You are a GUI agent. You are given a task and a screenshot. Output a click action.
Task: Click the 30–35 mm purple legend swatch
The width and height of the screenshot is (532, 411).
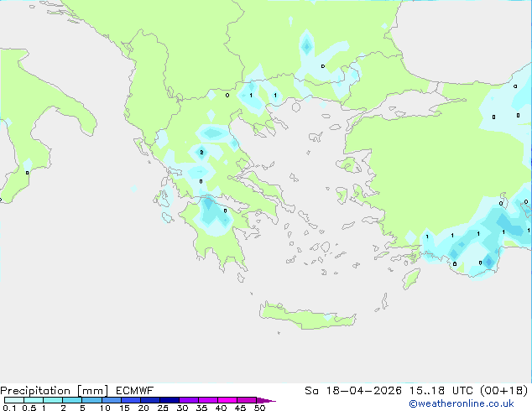point(189,400)
